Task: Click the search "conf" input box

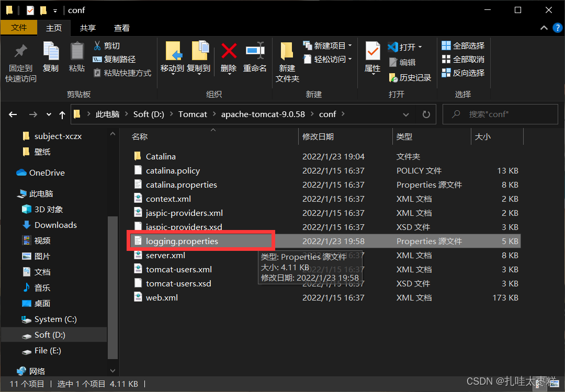Action: 501,114
